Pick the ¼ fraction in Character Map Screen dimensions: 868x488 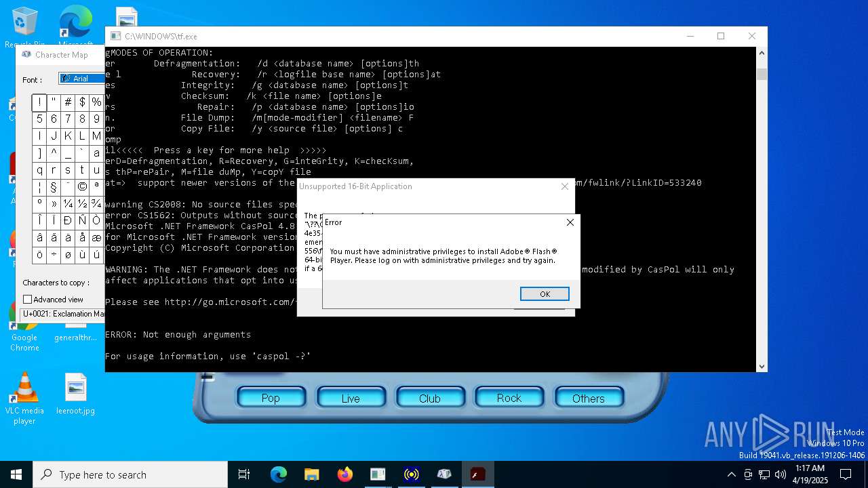[68, 204]
